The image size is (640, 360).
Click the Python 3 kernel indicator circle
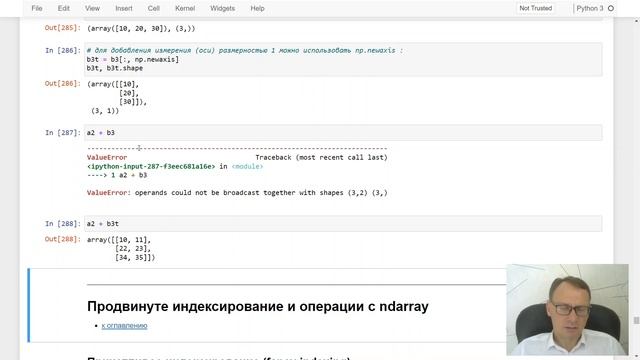[x=611, y=8]
